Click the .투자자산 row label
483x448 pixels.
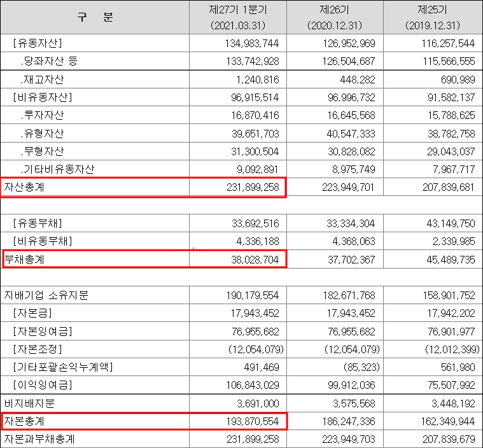click(x=42, y=115)
